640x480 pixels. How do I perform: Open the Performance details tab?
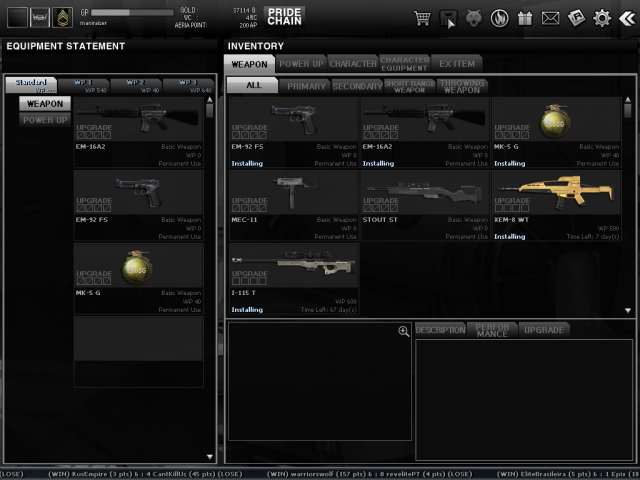coord(491,329)
